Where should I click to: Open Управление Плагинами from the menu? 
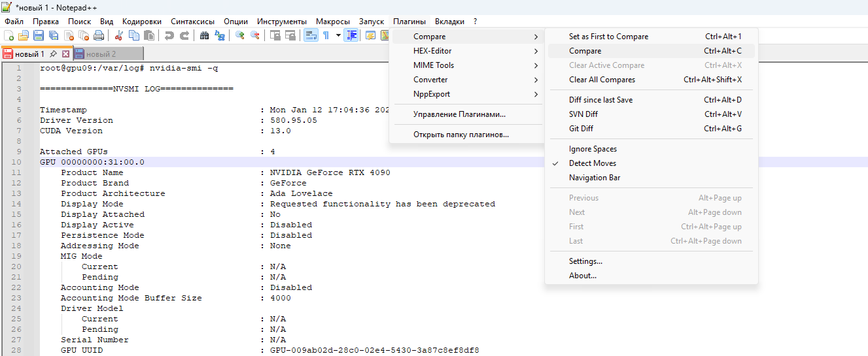[459, 114]
